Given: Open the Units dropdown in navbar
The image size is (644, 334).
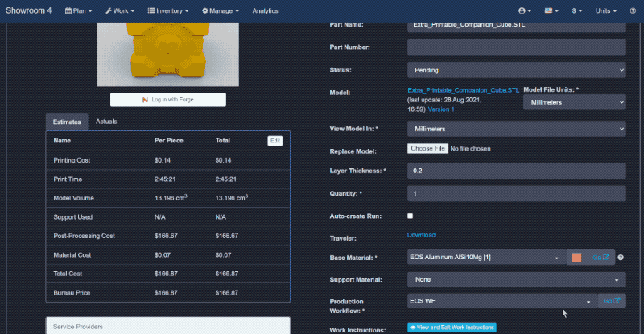Looking at the screenshot, I should click(606, 10).
